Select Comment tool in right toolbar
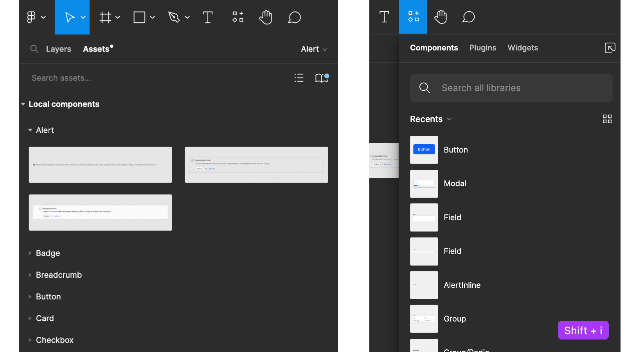This screenshot has height=352, width=644. click(468, 17)
